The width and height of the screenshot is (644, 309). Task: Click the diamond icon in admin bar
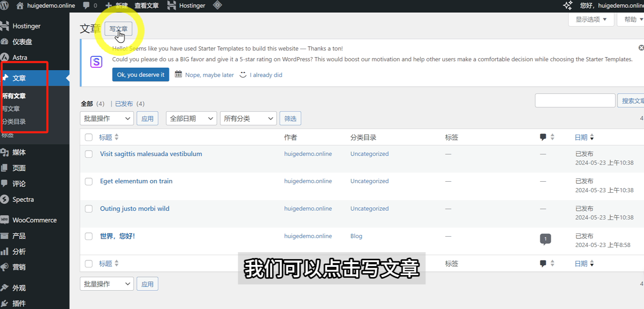[217, 5]
